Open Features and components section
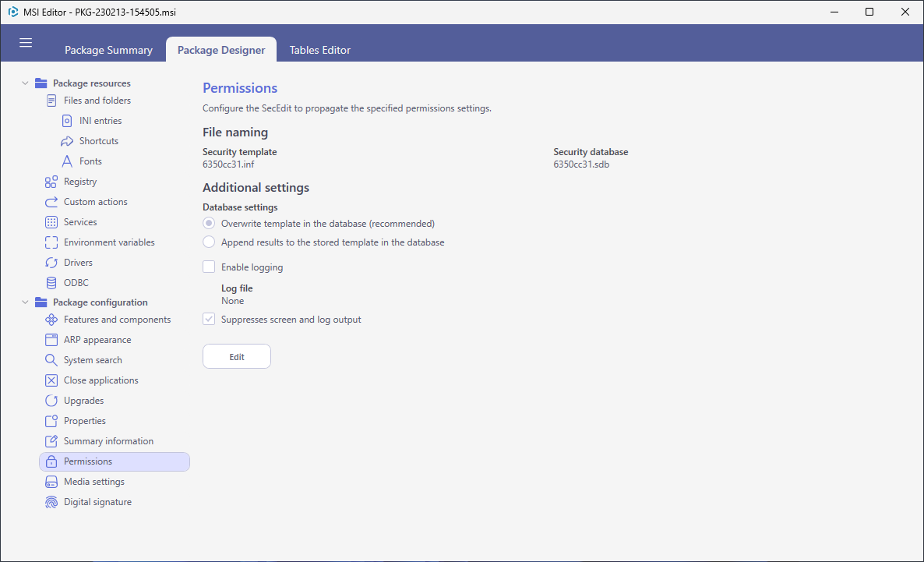The height and width of the screenshot is (562, 924). (x=118, y=320)
